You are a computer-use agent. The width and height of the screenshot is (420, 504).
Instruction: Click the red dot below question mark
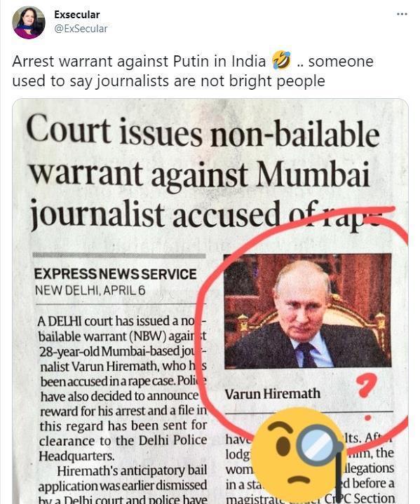367,418
